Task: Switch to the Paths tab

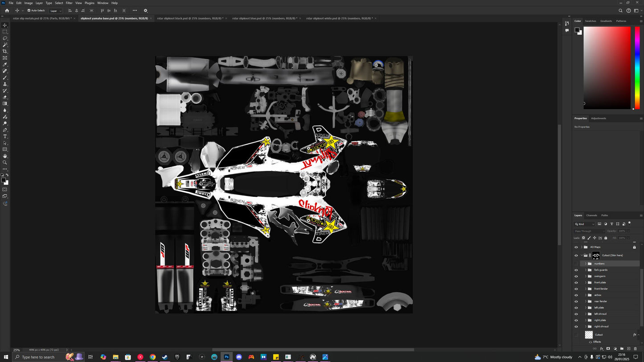Action: tap(604, 216)
